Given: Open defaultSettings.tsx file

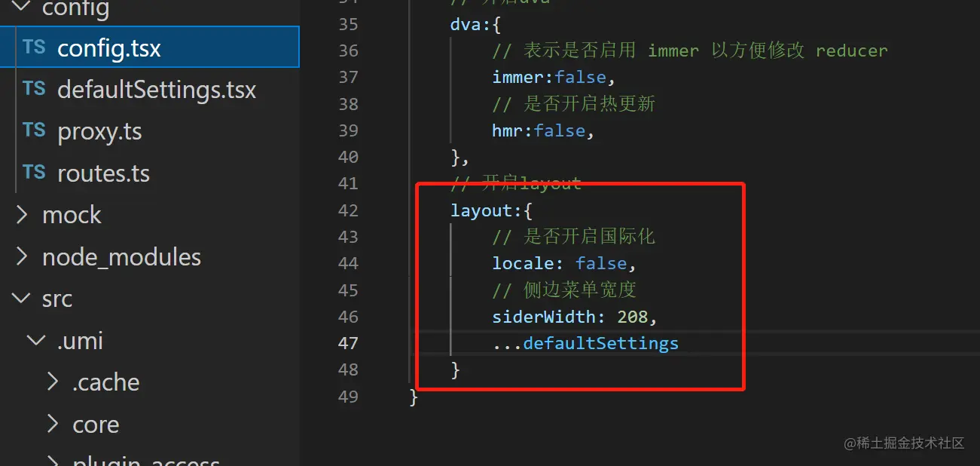Looking at the screenshot, I should click(157, 90).
